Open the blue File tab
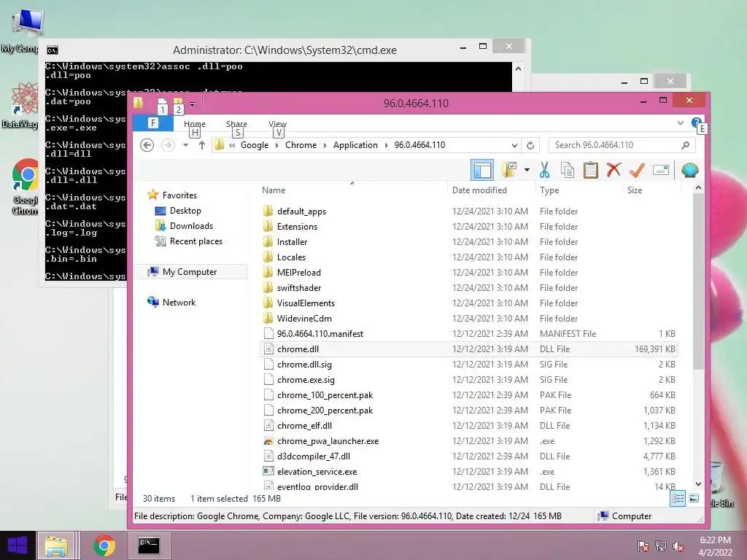This screenshot has height=560, width=747. click(153, 122)
